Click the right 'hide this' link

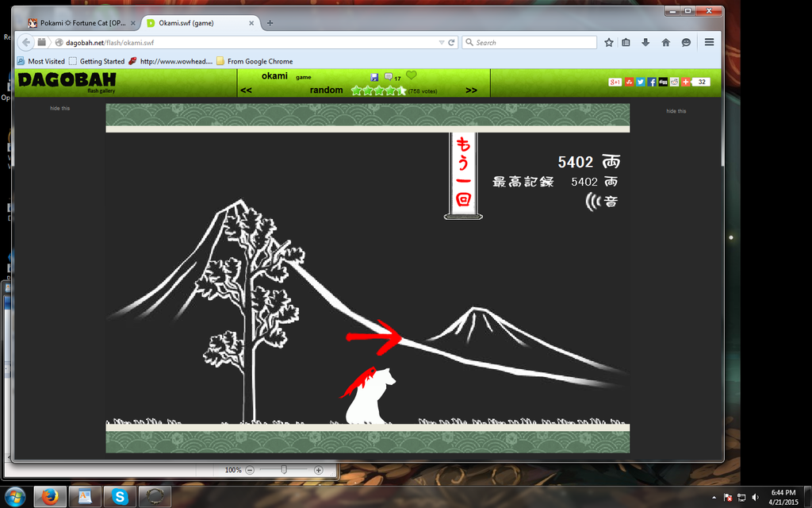tap(676, 111)
